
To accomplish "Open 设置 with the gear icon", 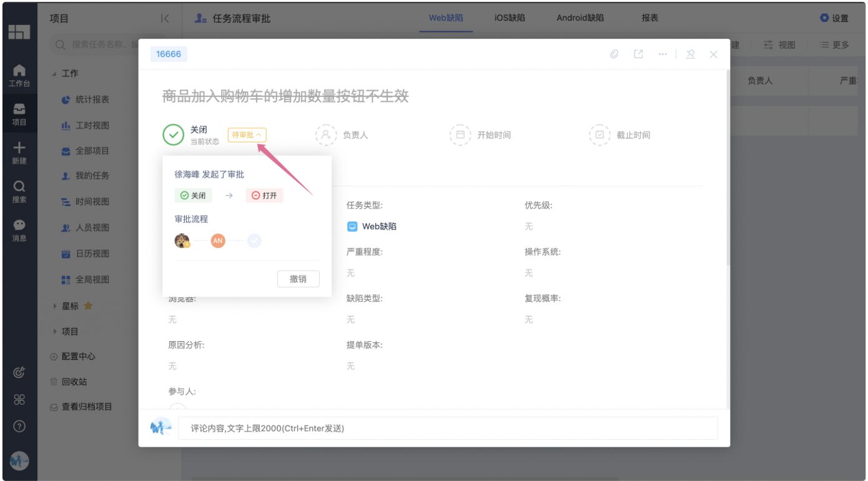I will tap(834, 18).
